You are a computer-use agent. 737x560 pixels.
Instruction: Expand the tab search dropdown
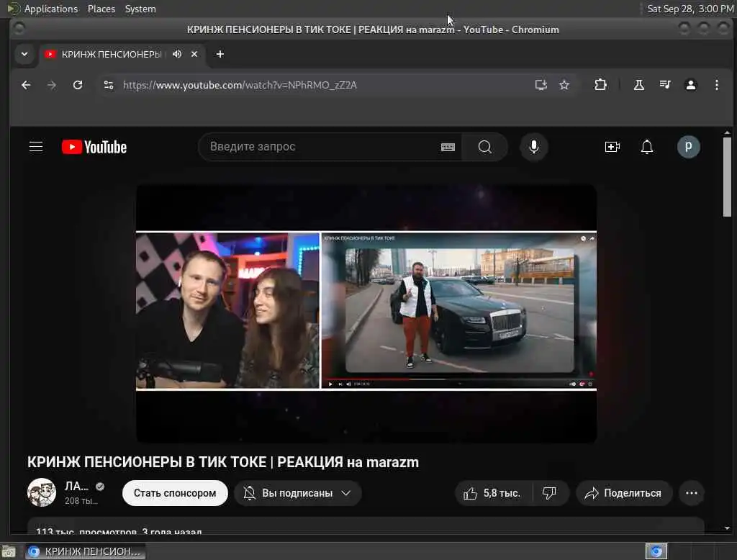tap(24, 54)
